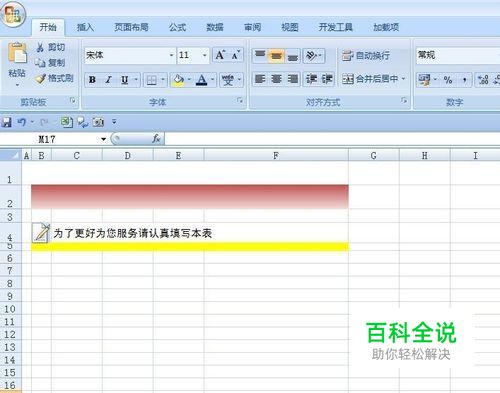The height and width of the screenshot is (393, 500).
Task: Click 合并后居中 merge and center
Action: [x=370, y=79]
